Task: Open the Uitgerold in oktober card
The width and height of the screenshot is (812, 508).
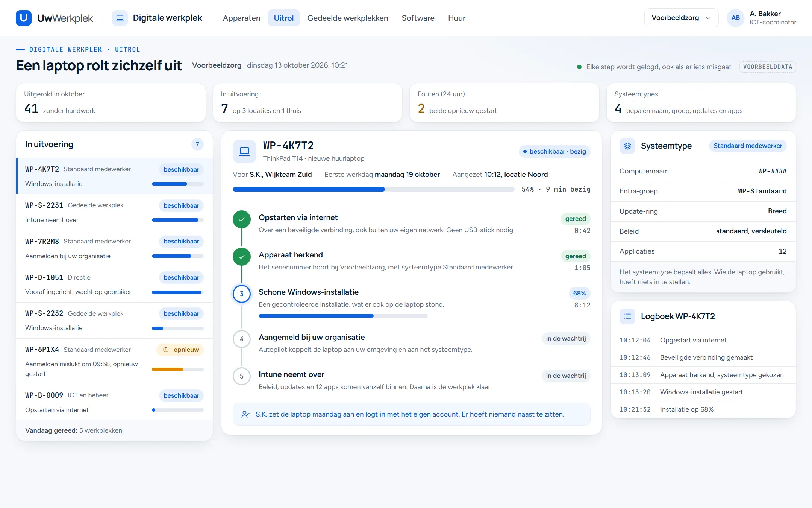Action: [x=111, y=103]
